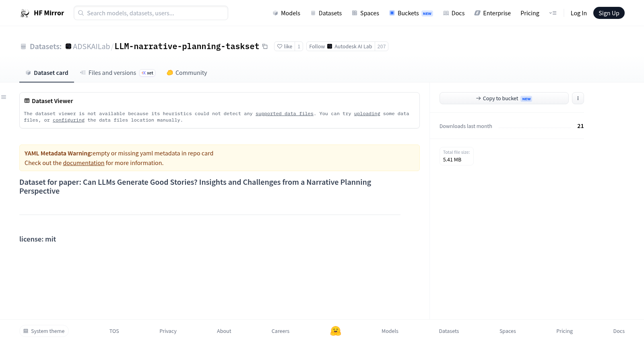Click the 'Downloads last month' label

[466, 126]
